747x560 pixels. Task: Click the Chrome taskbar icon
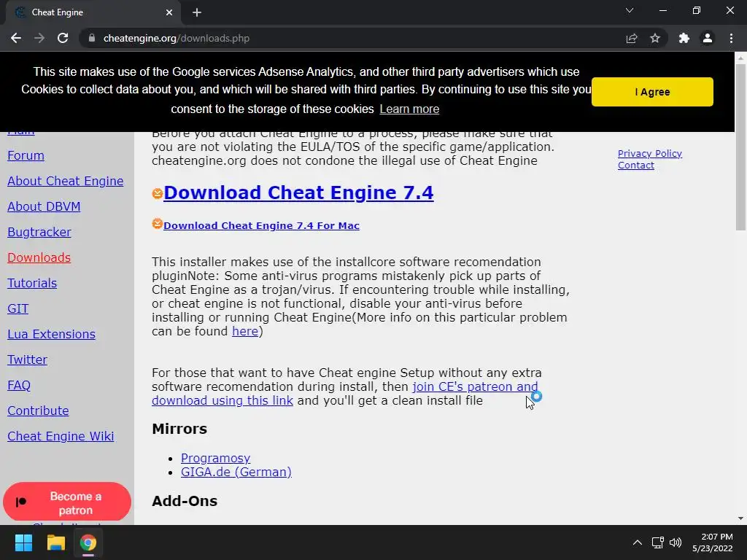pos(88,542)
